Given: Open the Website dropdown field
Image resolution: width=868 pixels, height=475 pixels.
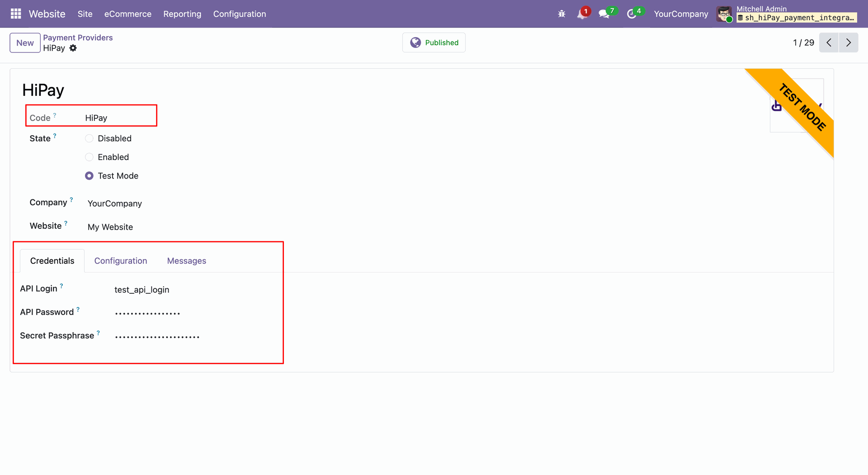Looking at the screenshot, I should [110, 227].
